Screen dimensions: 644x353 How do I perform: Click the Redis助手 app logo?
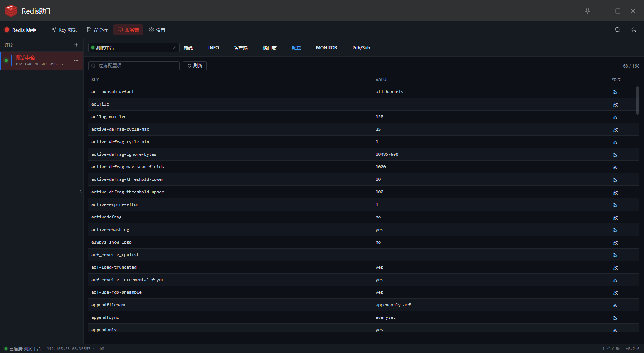pyautogui.click(x=11, y=11)
